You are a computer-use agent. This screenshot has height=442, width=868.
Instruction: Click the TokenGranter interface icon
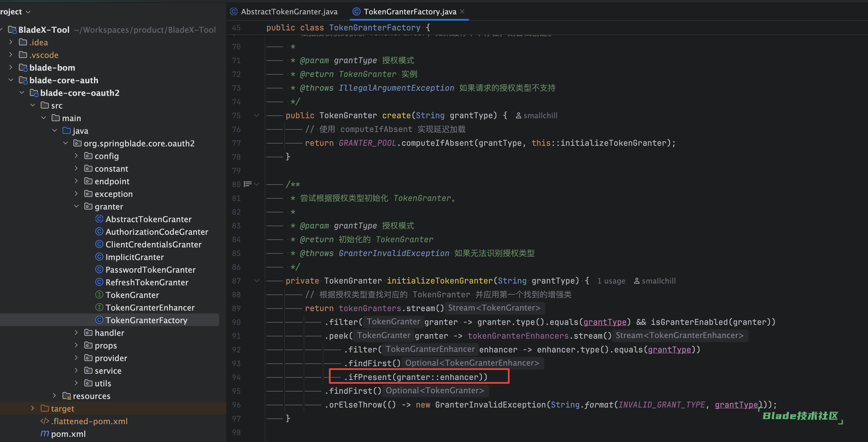99,295
